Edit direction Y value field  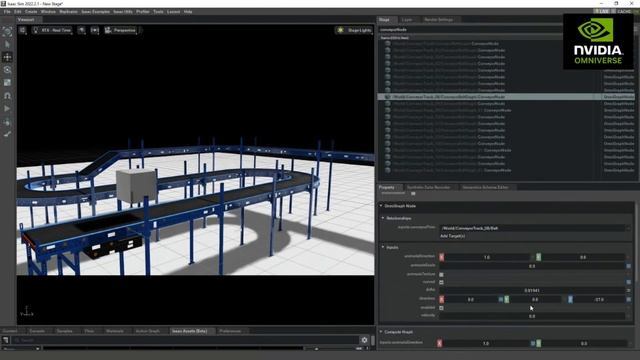pos(535,300)
